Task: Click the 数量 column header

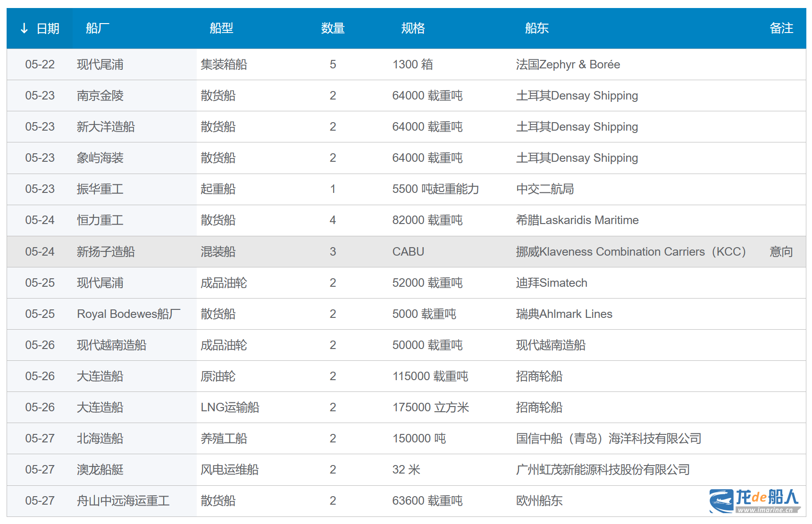Action: pyautogui.click(x=333, y=29)
